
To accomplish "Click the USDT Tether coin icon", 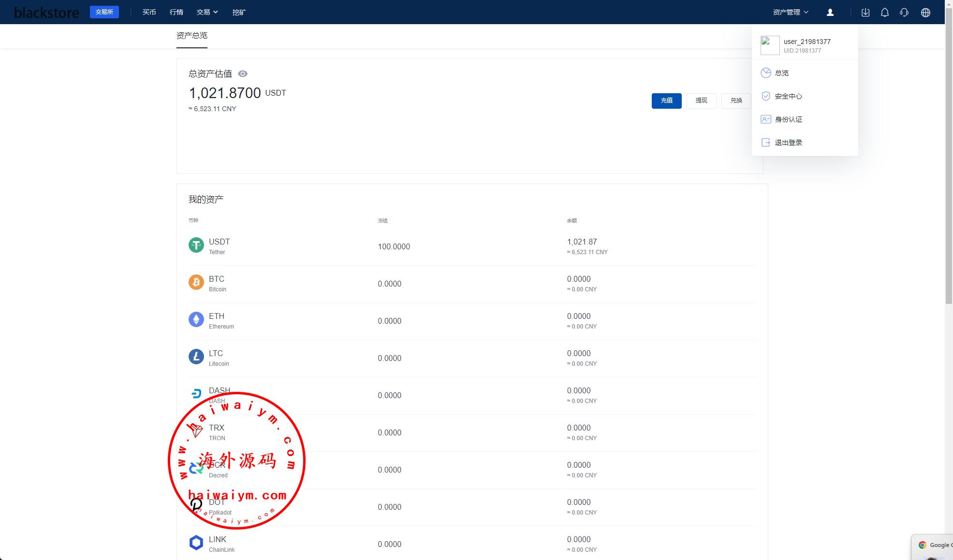I will click(196, 245).
